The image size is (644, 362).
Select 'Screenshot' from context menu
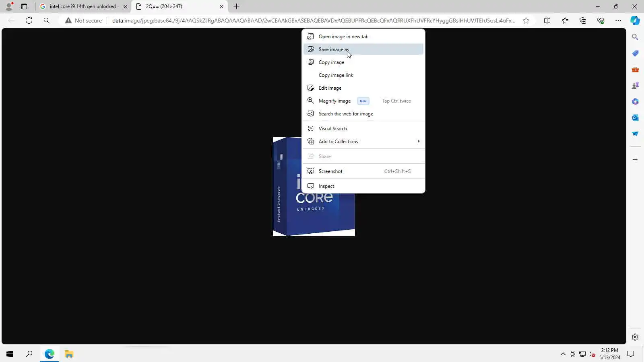pyautogui.click(x=363, y=171)
